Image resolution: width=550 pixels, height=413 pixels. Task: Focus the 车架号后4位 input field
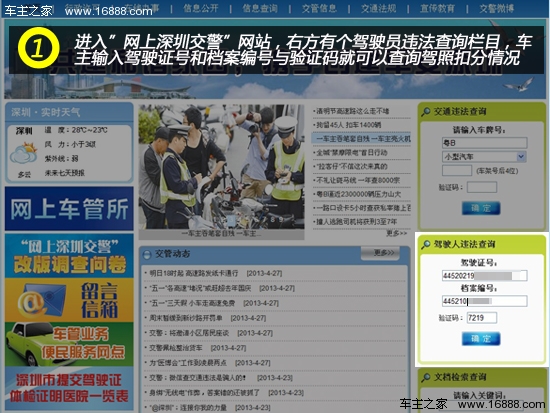[x=457, y=171]
